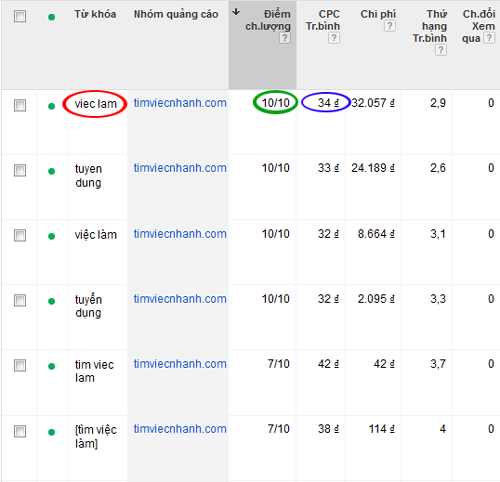This screenshot has width=500, height=482.
Task: Click help icon under Chi phí header
Action: [390, 26]
